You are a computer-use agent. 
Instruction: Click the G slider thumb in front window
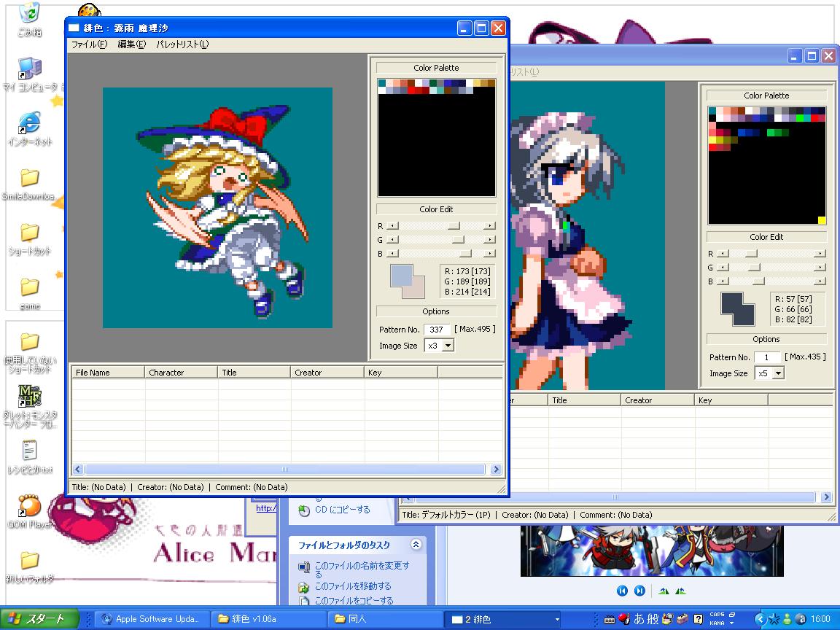(x=458, y=240)
